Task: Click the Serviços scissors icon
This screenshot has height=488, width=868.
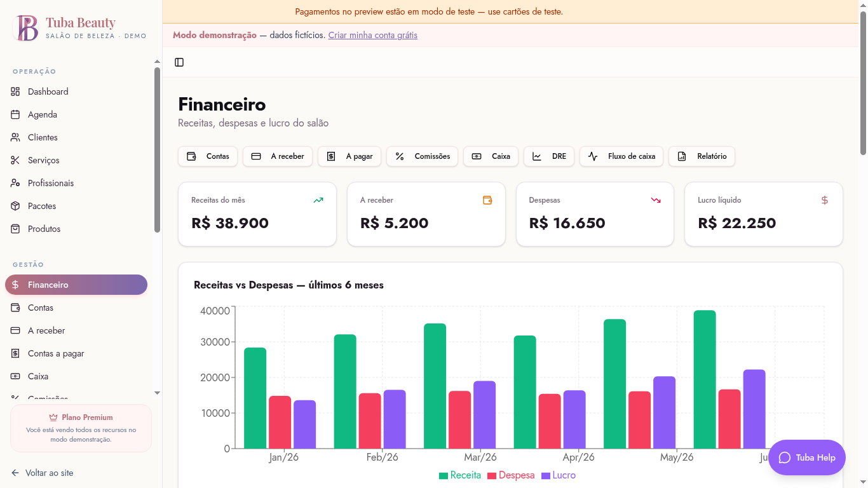Action: (x=15, y=160)
